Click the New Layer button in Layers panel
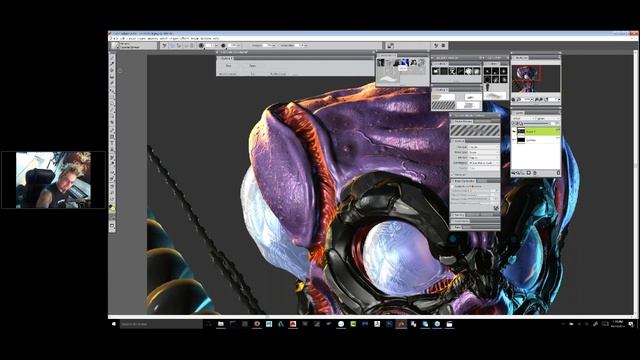Image resolution: width=640 pixels, height=360 pixels. (528, 173)
